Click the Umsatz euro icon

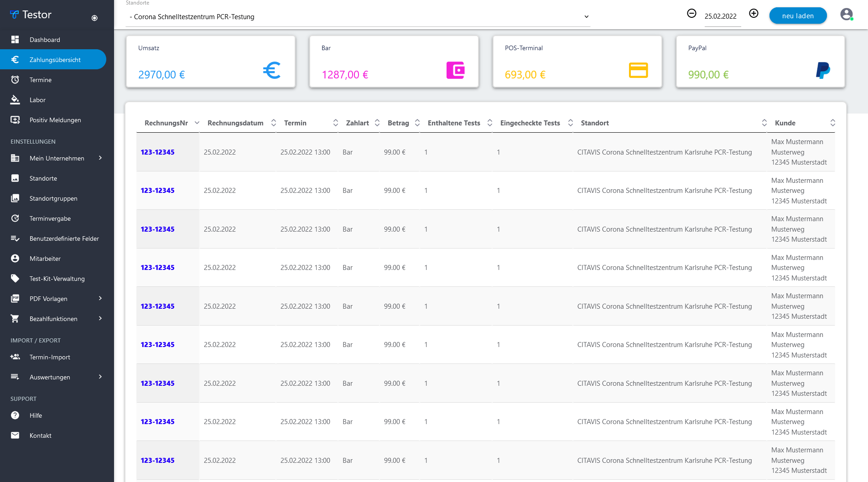272,70
